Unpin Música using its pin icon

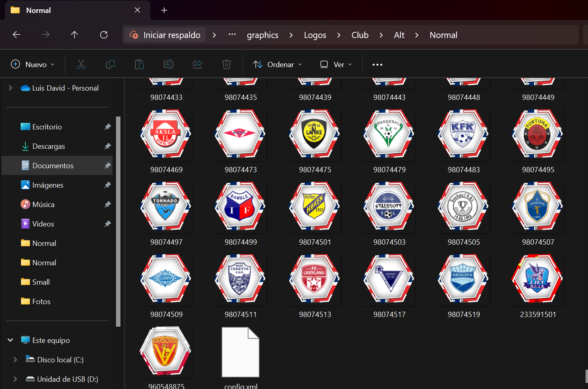click(x=107, y=204)
